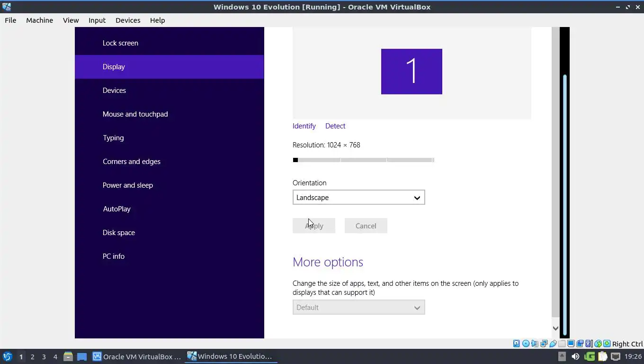Click the blue show-desktop icon in taskbar
This screenshot has height=364, width=644.
click(x=82, y=356)
